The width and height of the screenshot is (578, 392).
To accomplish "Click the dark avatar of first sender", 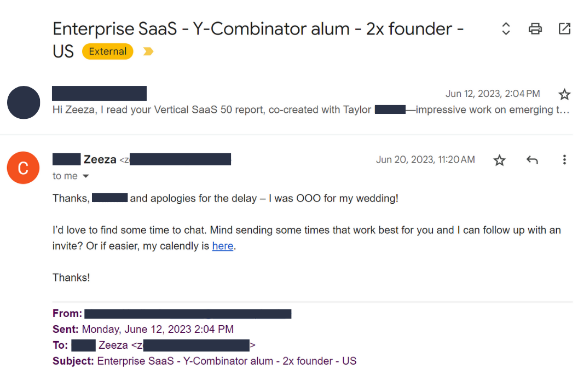I will coord(23,102).
